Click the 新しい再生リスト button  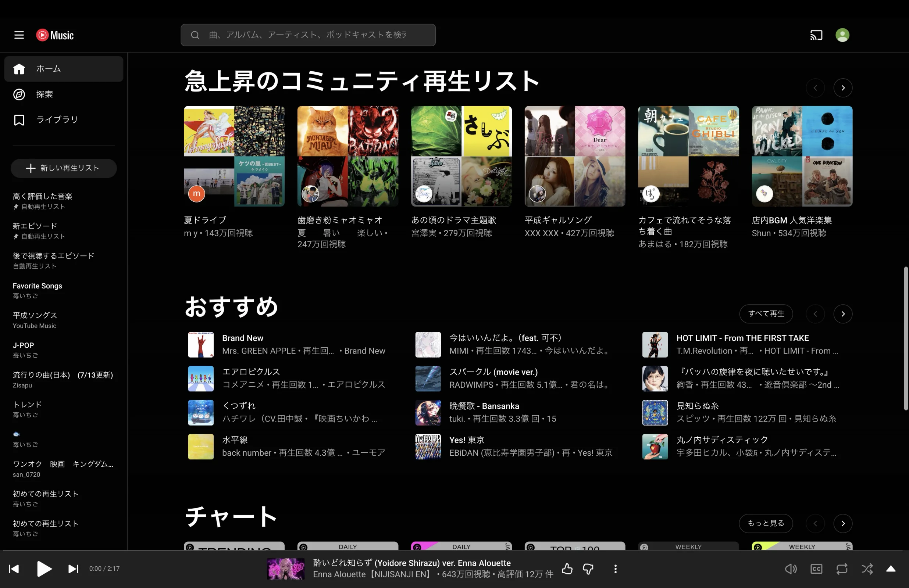pyautogui.click(x=64, y=168)
